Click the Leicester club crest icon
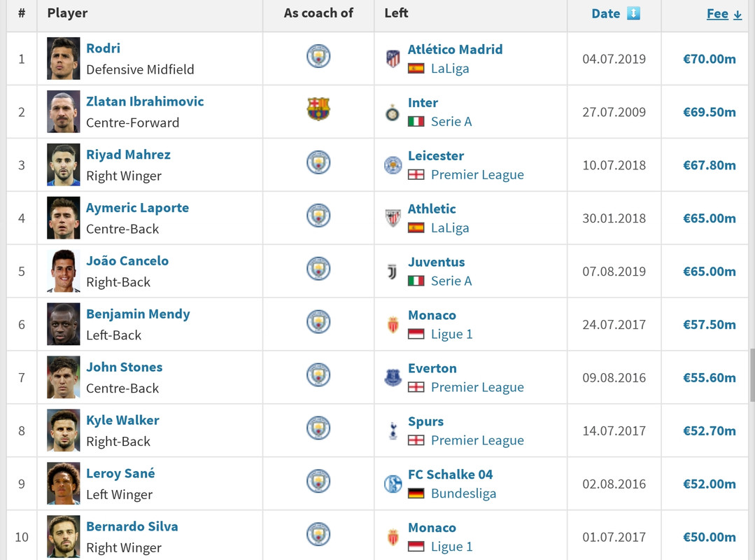Image resolution: width=755 pixels, height=560 pixels. [393, 165]
